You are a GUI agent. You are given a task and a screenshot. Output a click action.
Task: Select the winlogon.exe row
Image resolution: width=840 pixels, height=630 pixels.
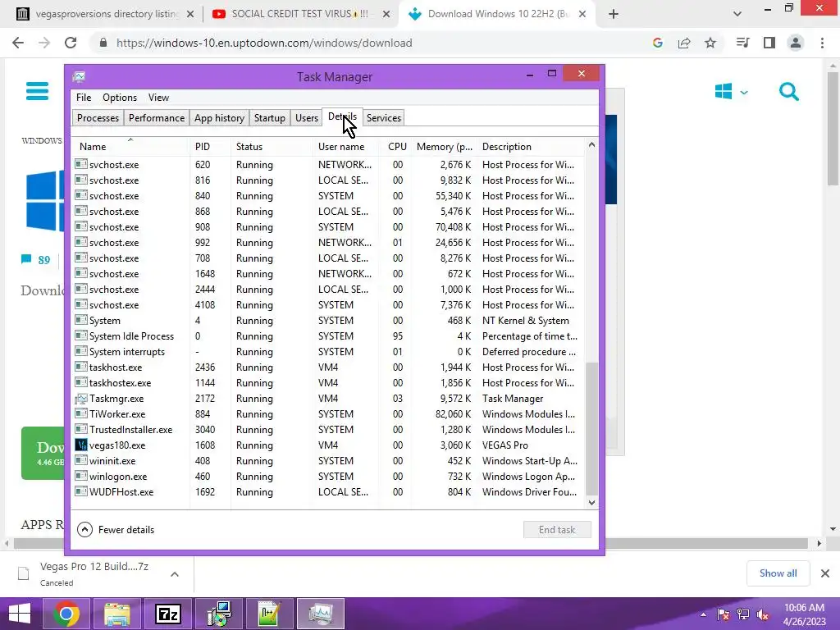point(328,477)
